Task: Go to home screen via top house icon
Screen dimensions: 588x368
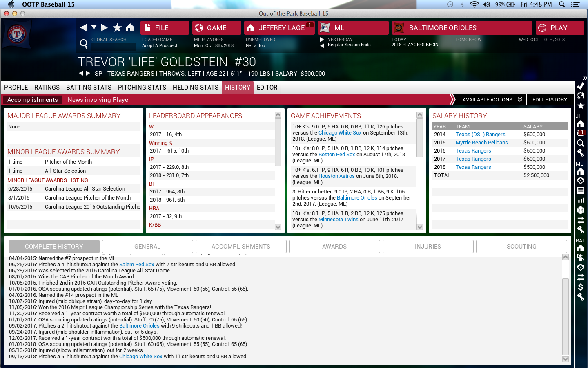Action: click(130, 28)
